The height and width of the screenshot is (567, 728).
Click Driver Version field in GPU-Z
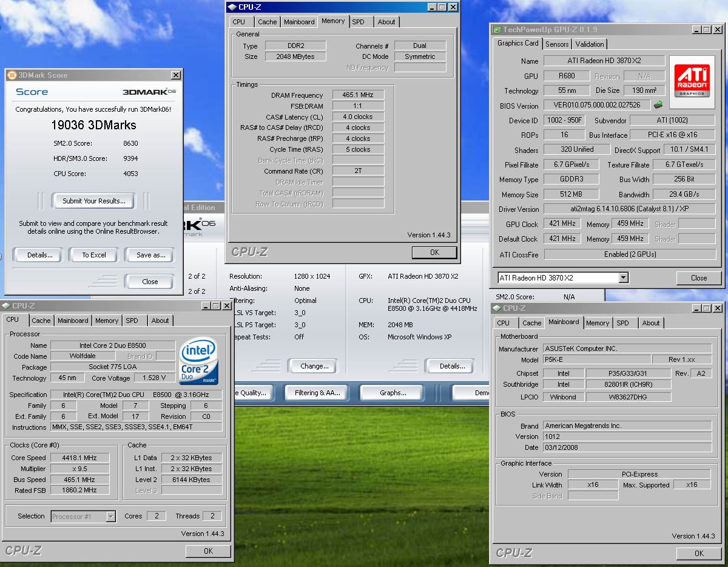pyautogui.click(x=630, y=209)
